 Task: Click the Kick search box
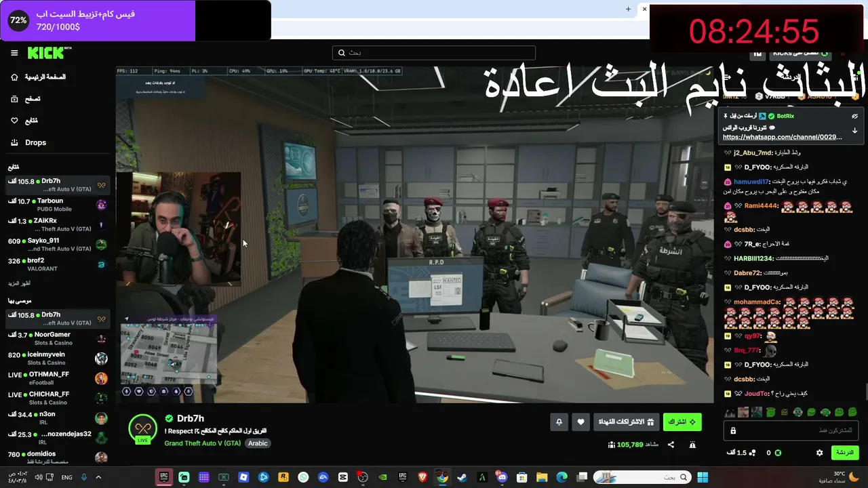click(x=434, y=53)
